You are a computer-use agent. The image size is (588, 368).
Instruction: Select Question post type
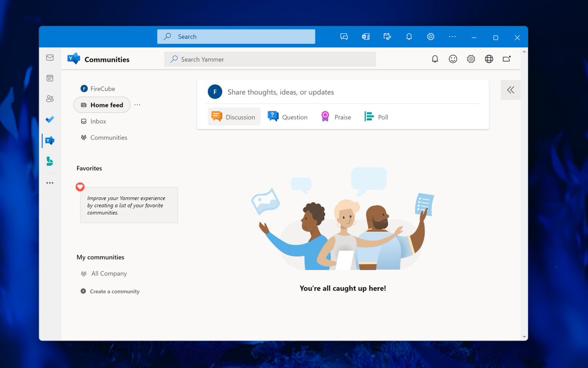(x=288, y=117)
